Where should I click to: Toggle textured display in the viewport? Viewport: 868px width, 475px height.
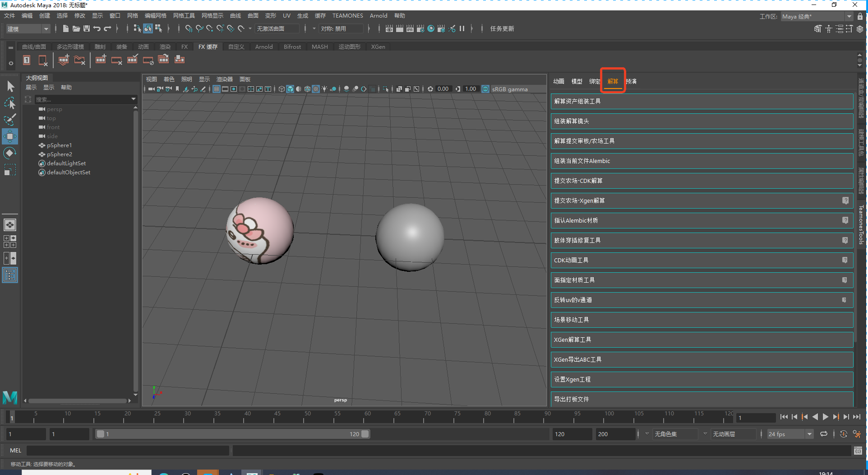click(x=316, y=89)
